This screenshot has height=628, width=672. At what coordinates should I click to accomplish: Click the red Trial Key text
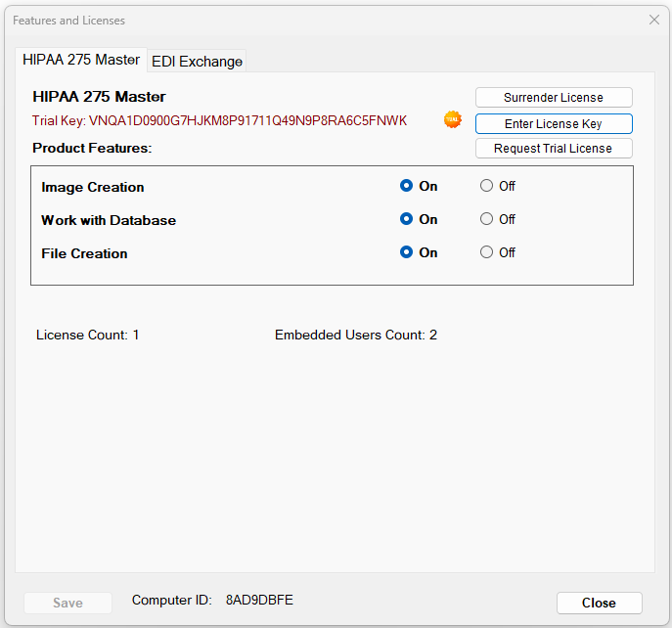point(219,120)
